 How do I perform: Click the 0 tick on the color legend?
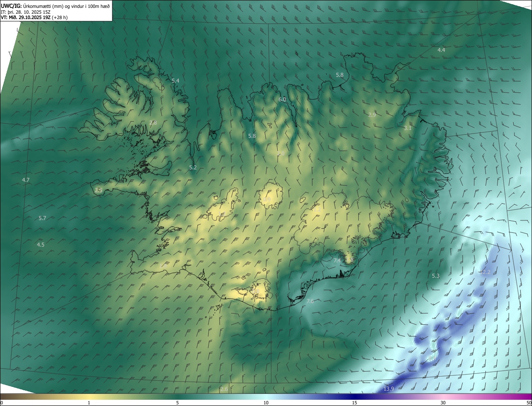(x=2, y=403)
